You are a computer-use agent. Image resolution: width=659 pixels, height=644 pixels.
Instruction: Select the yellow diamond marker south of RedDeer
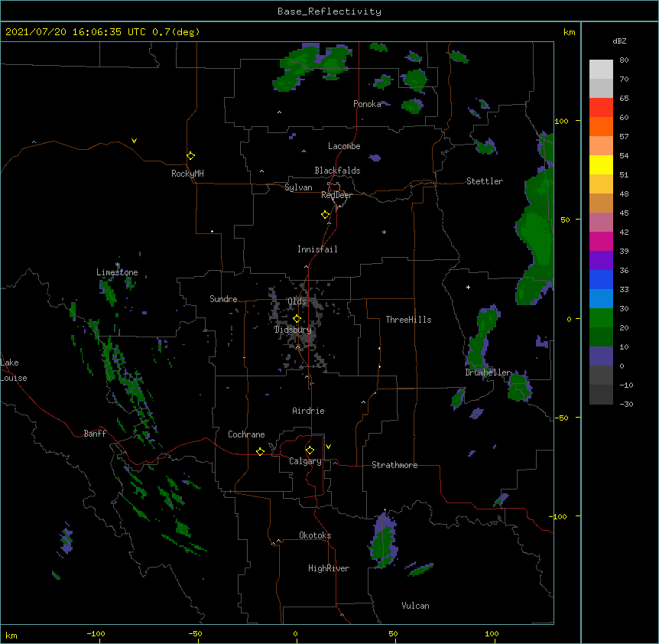(x=326, y=215)
